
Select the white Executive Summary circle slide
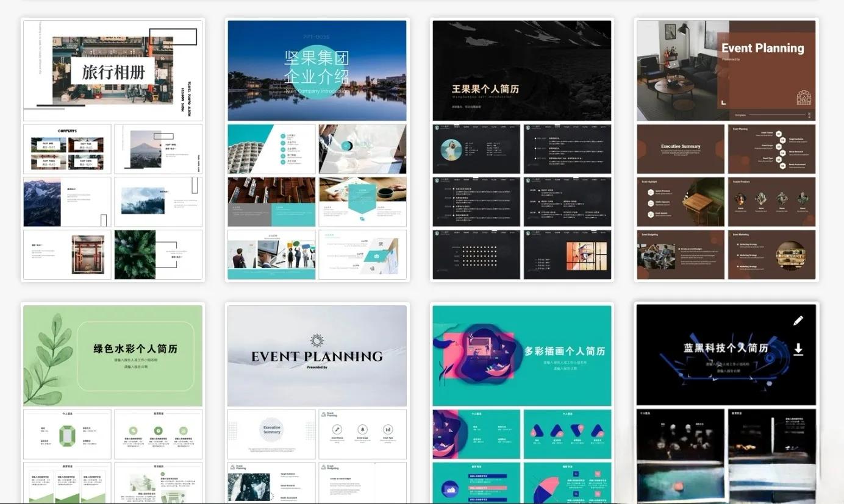tap(272, 434)
